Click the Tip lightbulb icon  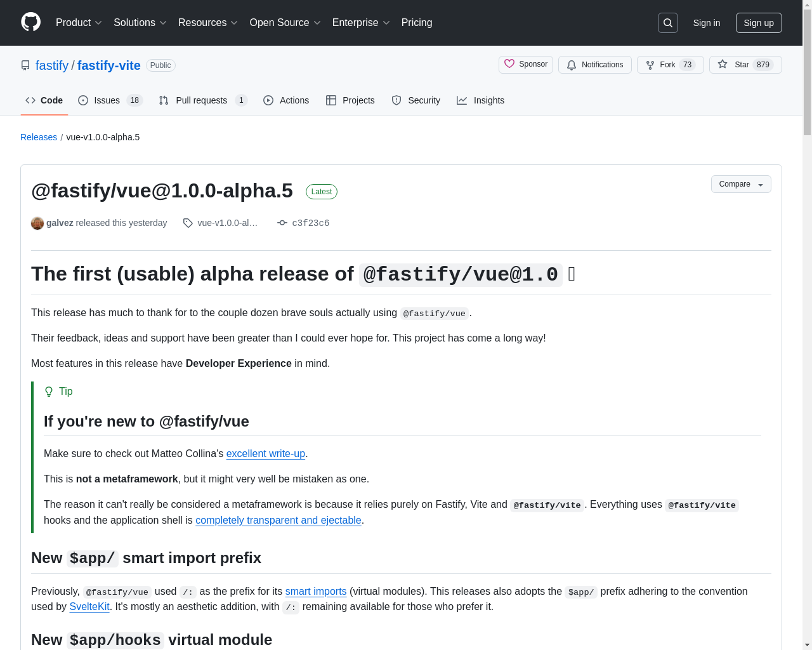pos(49,392)
